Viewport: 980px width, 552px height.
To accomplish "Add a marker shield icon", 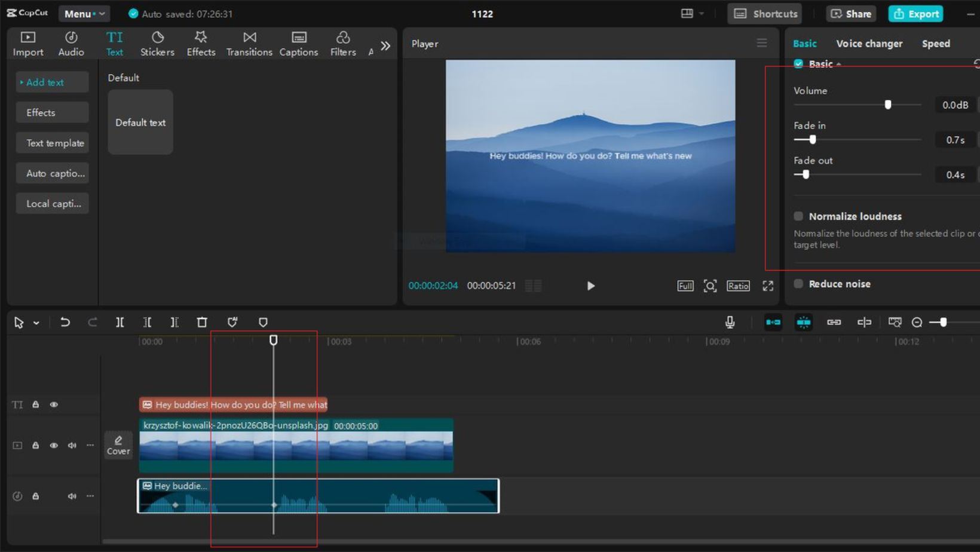I will (x=263, y=323).
